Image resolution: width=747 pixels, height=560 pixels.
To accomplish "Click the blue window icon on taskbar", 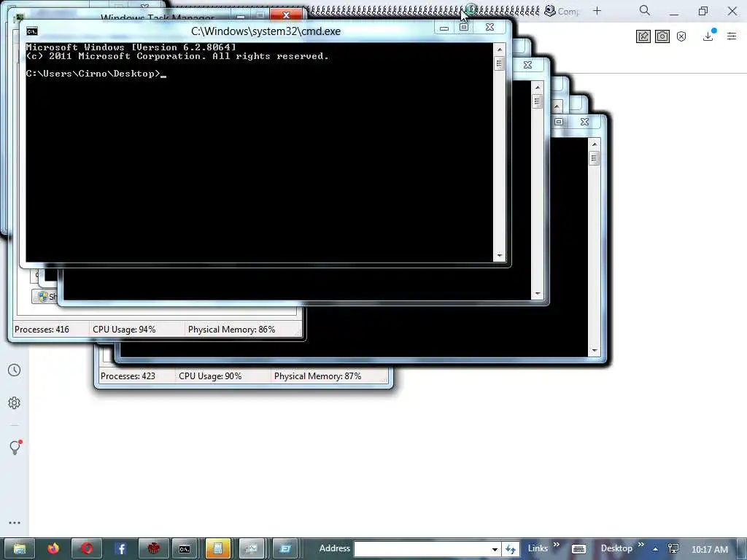I will pos(285,548).
